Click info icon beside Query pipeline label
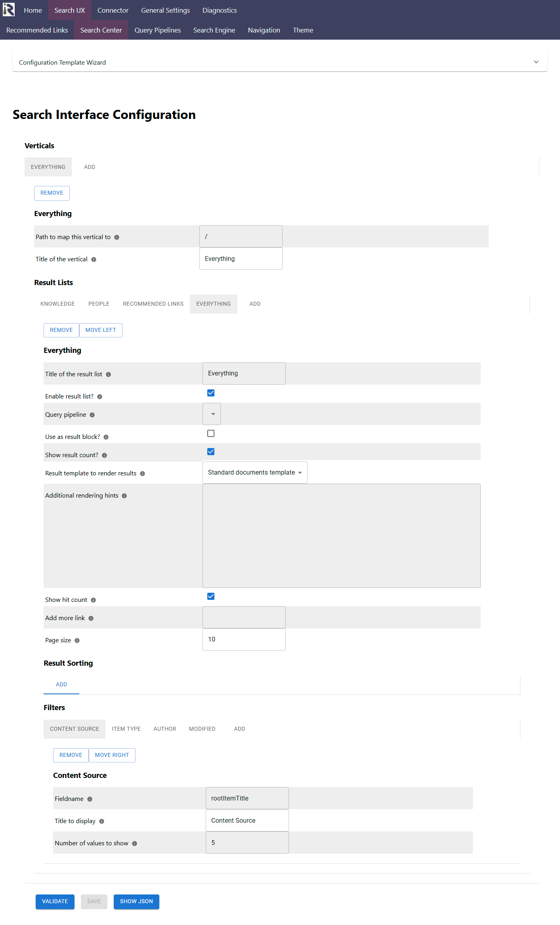This screenshot has height=925, width=560. [92, 415]
